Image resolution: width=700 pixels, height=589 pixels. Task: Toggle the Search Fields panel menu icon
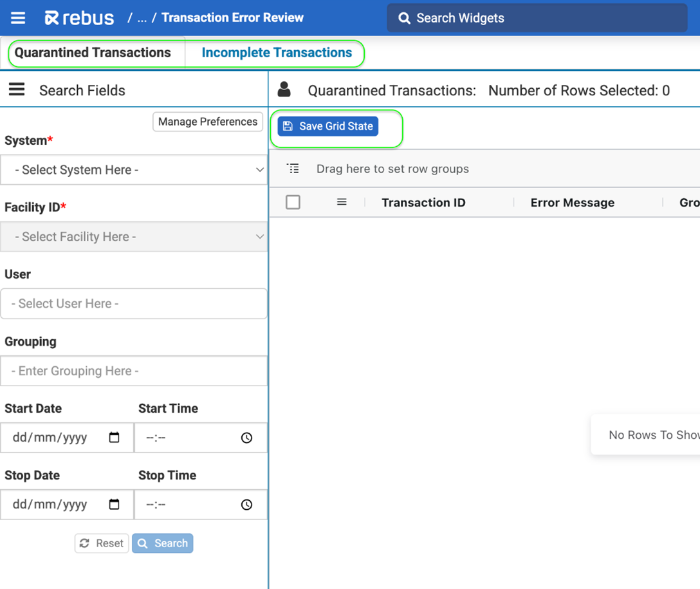click(x=17, y=89)
